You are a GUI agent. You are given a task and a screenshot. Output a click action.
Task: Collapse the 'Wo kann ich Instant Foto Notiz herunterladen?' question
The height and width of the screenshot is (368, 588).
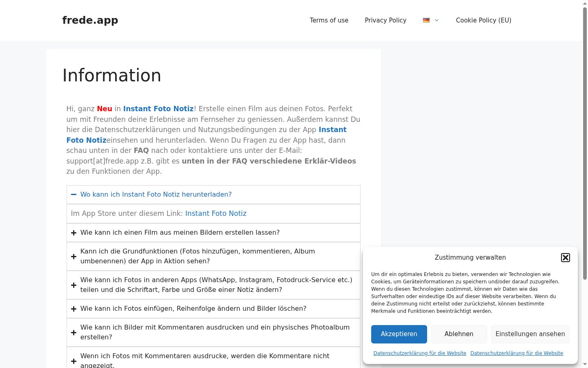214,195
